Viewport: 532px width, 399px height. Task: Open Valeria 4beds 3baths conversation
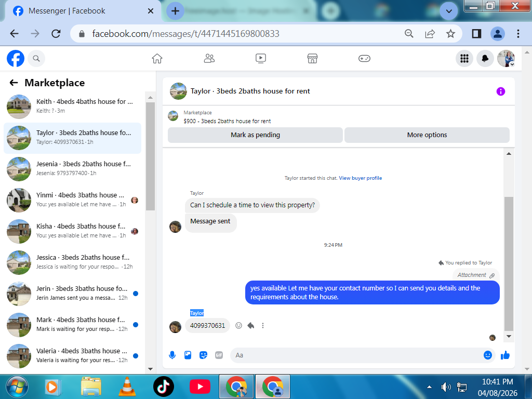[72, 356]
